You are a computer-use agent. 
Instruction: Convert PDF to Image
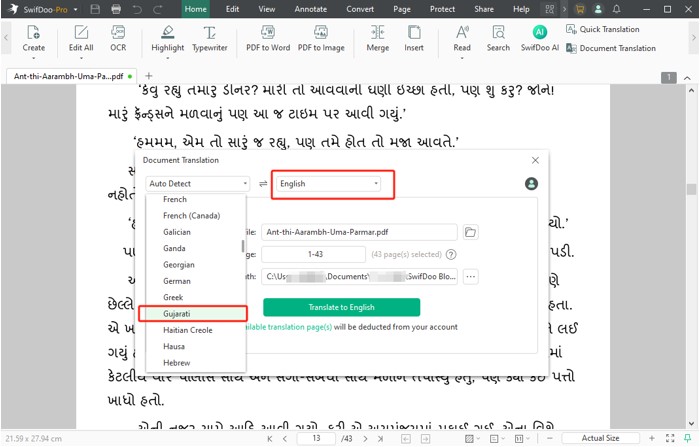321,39
